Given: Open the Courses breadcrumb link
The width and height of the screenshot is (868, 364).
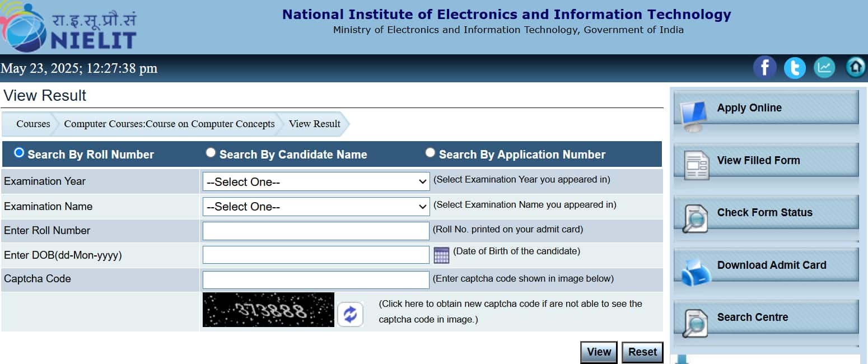Looking at the screenshot, I should tap(32, 124).
